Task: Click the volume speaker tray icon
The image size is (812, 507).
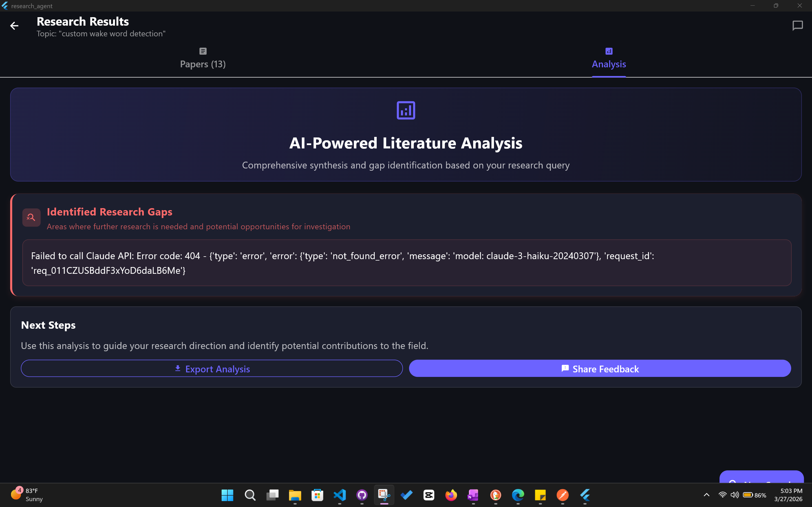Action: click(x=734, y=495)
